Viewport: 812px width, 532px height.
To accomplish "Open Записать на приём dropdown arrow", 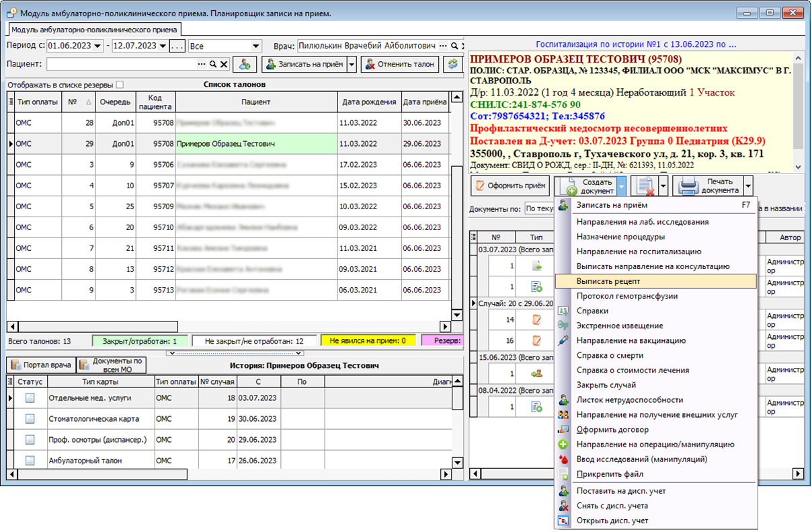I will [x=352, y=65].
